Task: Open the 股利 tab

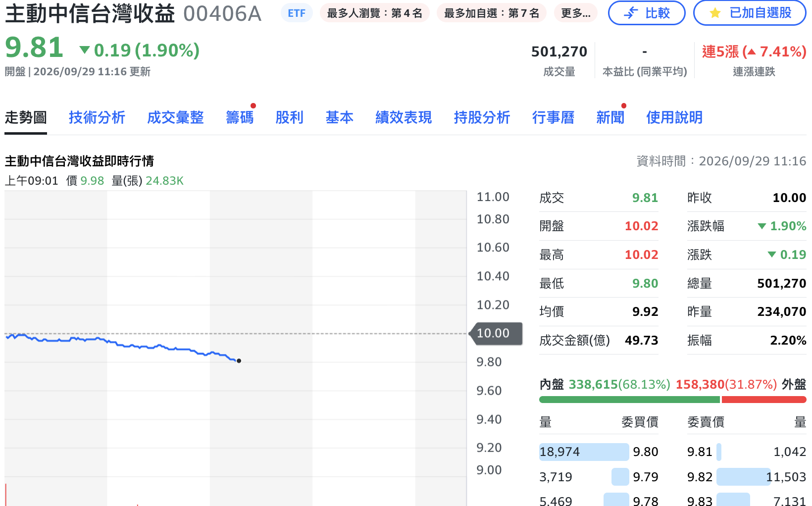Action: (290, 118)
